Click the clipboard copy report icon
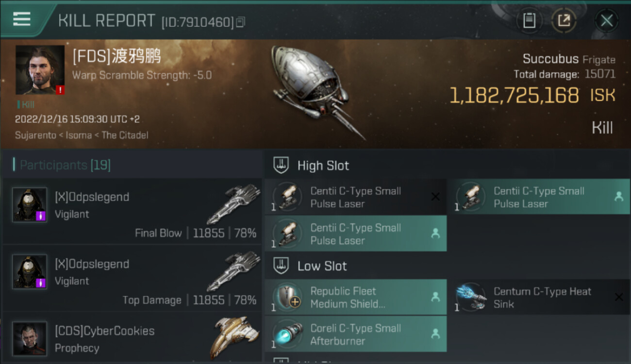The image size is (631, 364). click(529, 20)
